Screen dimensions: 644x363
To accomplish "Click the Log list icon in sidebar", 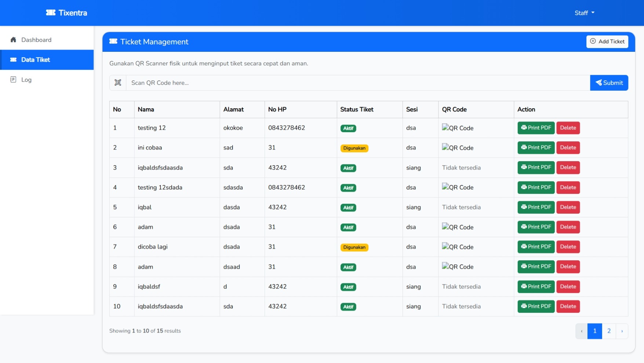I will point(13,80).
